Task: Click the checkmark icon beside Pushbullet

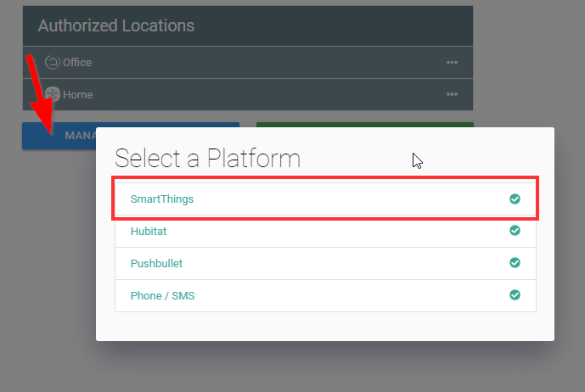Action: click(x=515, y=262)
